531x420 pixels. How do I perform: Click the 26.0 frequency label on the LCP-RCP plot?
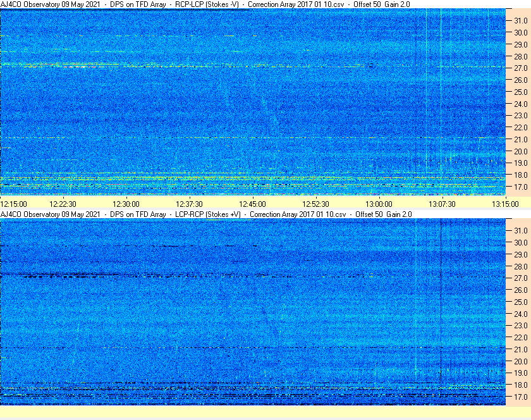[521, 290]
